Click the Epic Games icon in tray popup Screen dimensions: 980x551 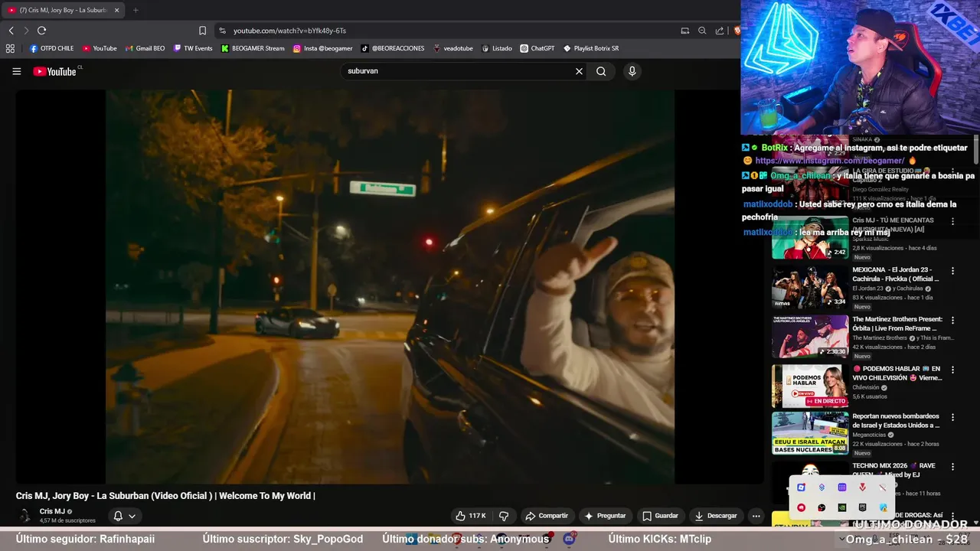[862, 507]
